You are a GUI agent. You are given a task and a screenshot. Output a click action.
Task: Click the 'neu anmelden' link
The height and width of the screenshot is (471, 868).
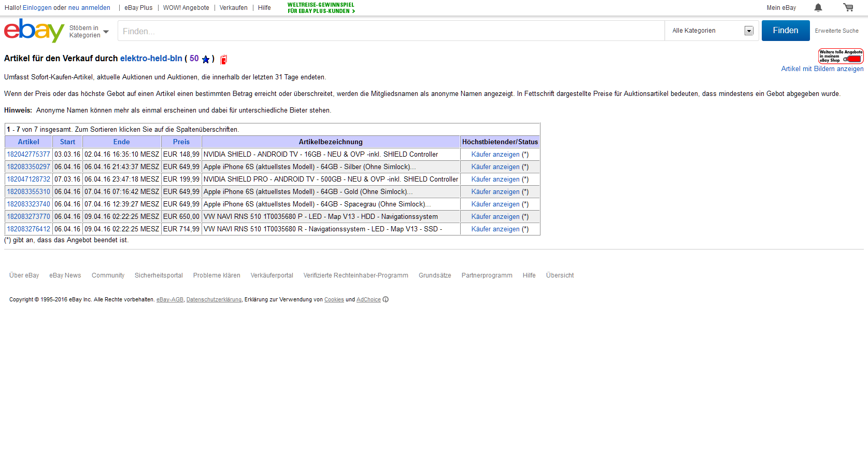[89, 8]
